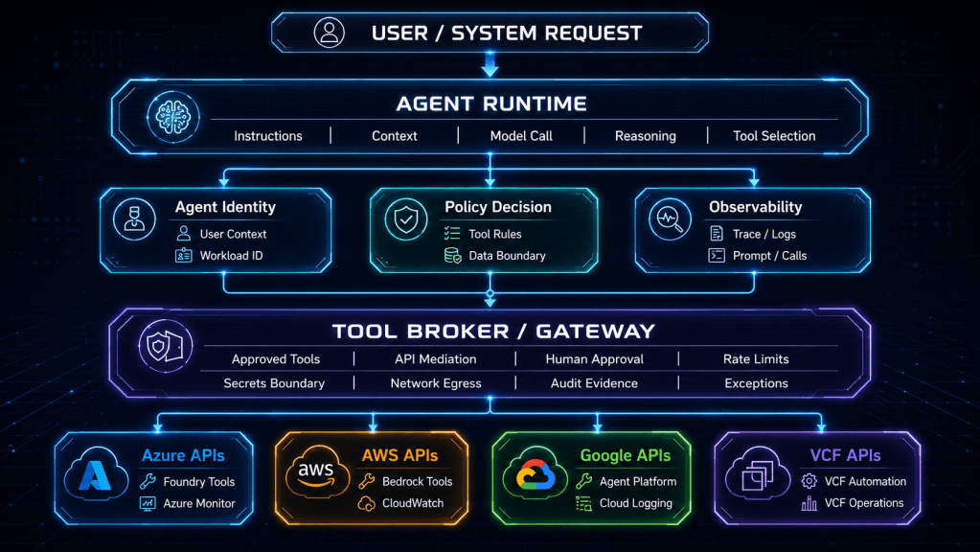Open the Observability heading
Image resolution: width=980 pixels, height=552 pixels.
coord(756,207)
